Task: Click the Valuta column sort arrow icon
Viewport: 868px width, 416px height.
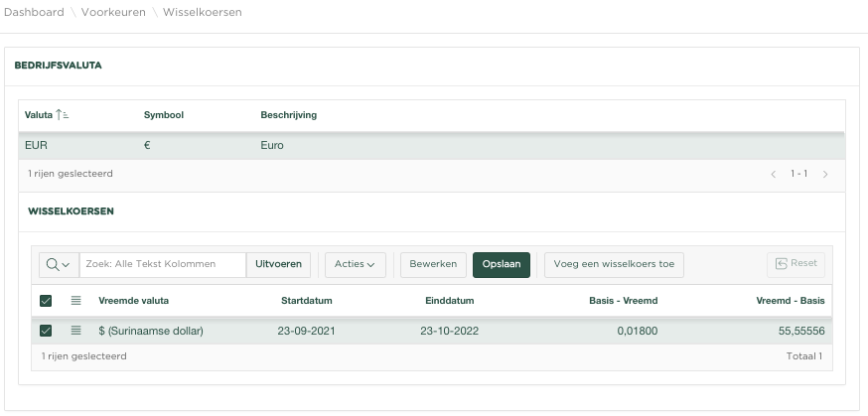Action: pos(63,115)
